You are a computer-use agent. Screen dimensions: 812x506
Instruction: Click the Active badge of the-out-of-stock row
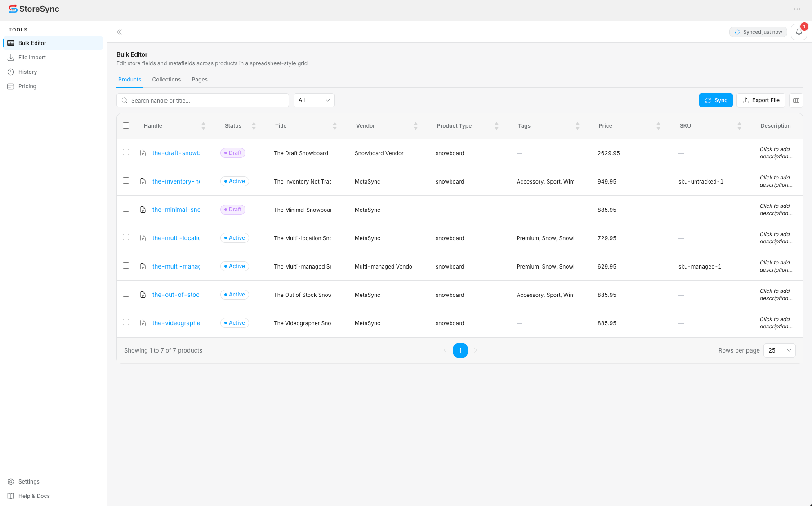click(235, 295)
